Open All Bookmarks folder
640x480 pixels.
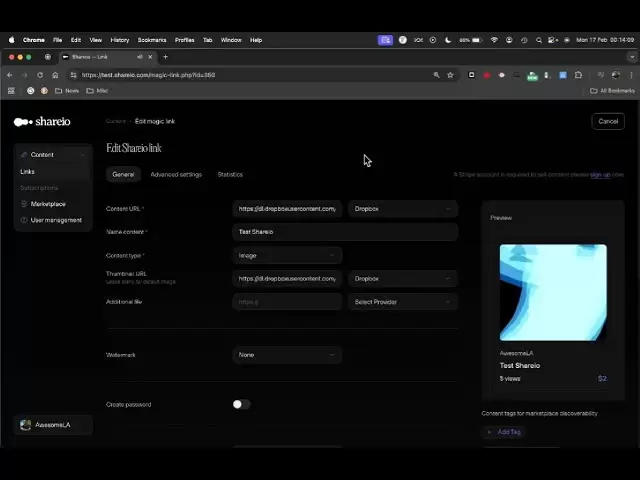612,91
